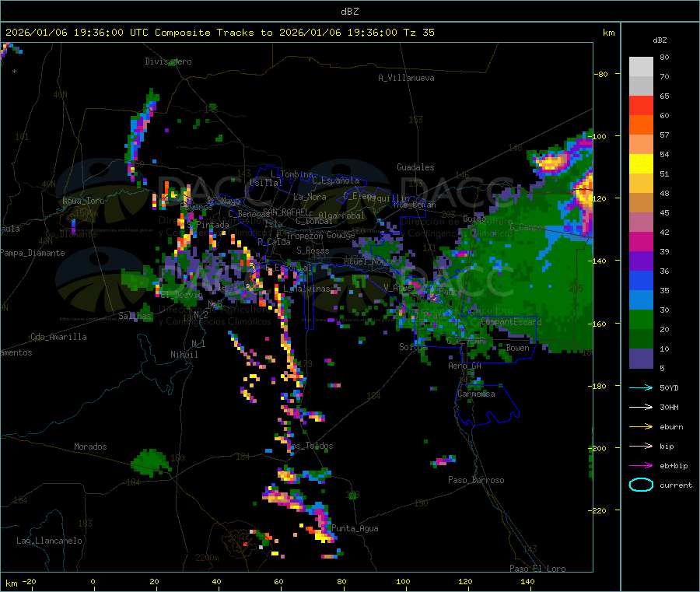This screenshot has height=592, width=700.
Task: Select the red 60-65 dBZ color swatch
Action: [641, 105]
